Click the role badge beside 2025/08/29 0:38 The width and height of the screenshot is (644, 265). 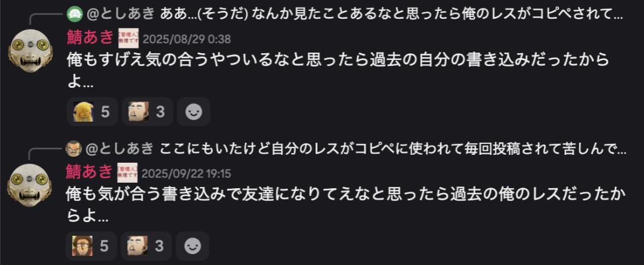128,38
